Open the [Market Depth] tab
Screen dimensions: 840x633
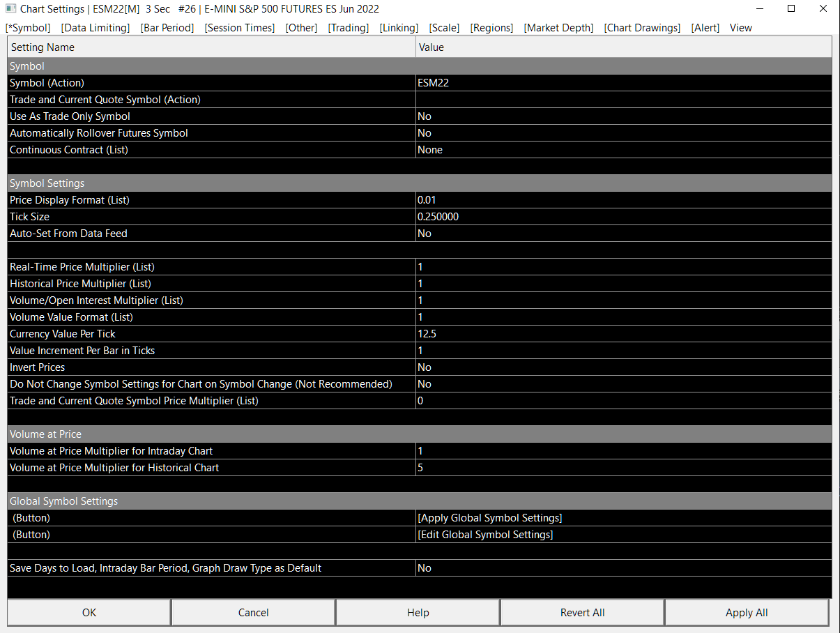pos(558,28)
